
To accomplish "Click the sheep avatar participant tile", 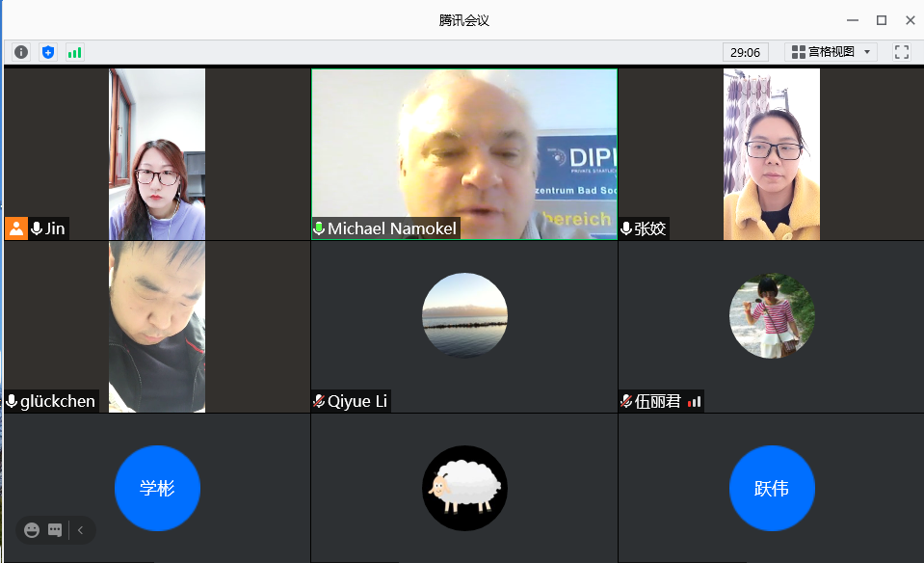I will point(464,488).
